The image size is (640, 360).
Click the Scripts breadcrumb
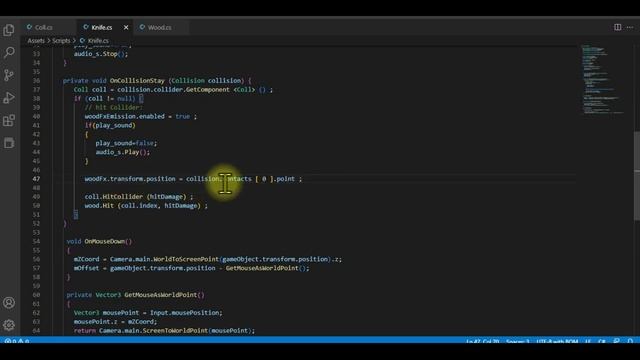61,40
